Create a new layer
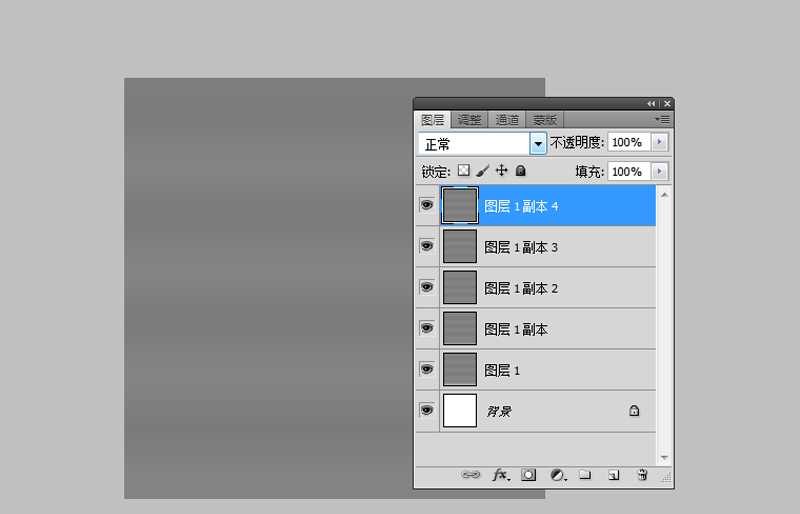Viewport: 800px width, 514px height. [614, 475]
